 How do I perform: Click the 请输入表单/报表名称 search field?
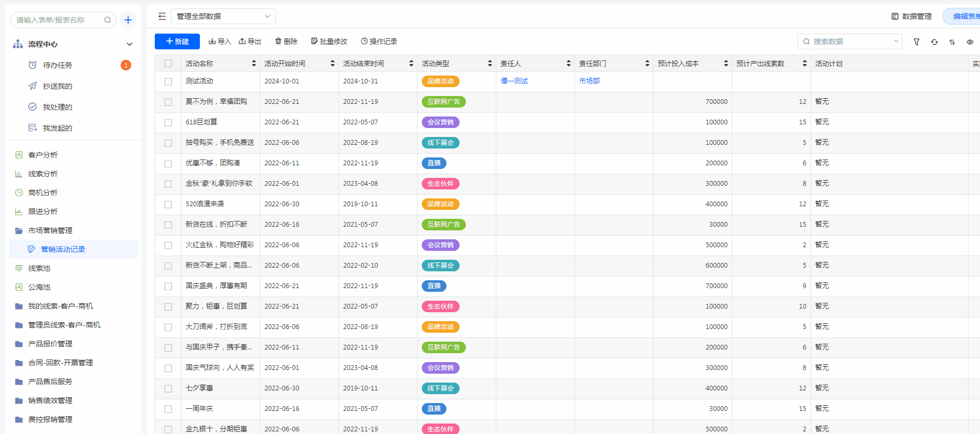(58, 20)
